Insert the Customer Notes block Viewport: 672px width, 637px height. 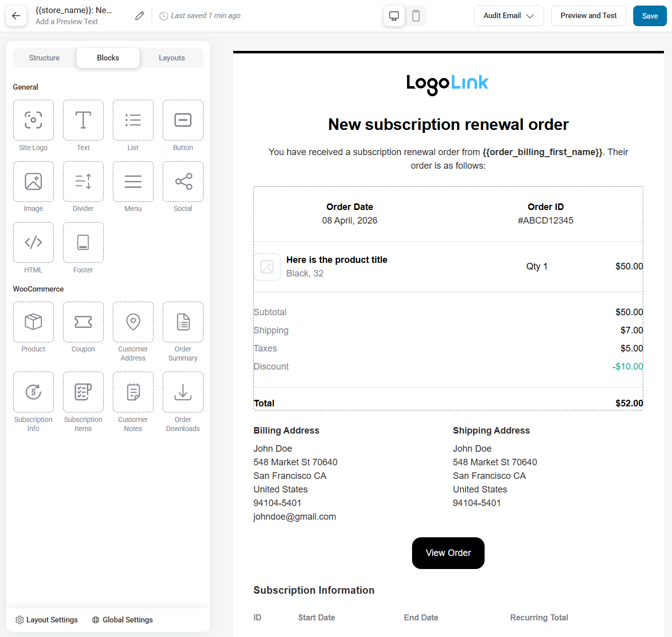coord(133,392)
